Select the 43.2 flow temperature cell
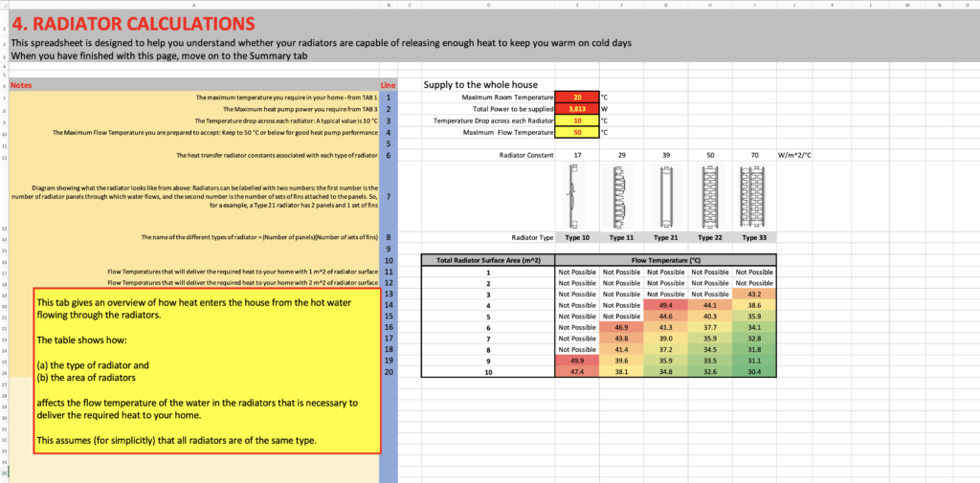The width and height of the screenshot is (980, 483). point(754,294)
